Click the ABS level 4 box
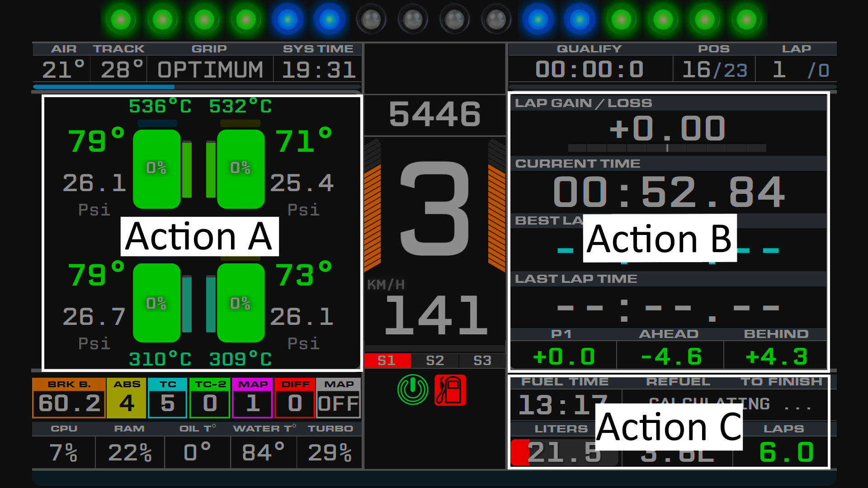868x488 pixels. pos(127,398)
